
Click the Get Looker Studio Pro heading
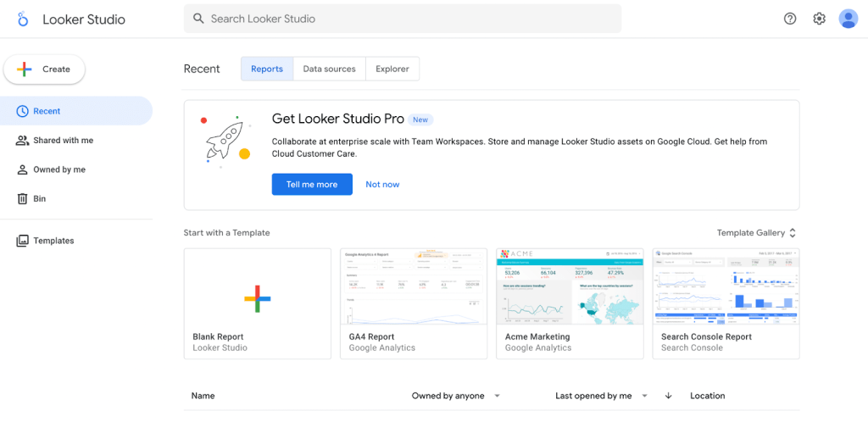coord(338,119)
